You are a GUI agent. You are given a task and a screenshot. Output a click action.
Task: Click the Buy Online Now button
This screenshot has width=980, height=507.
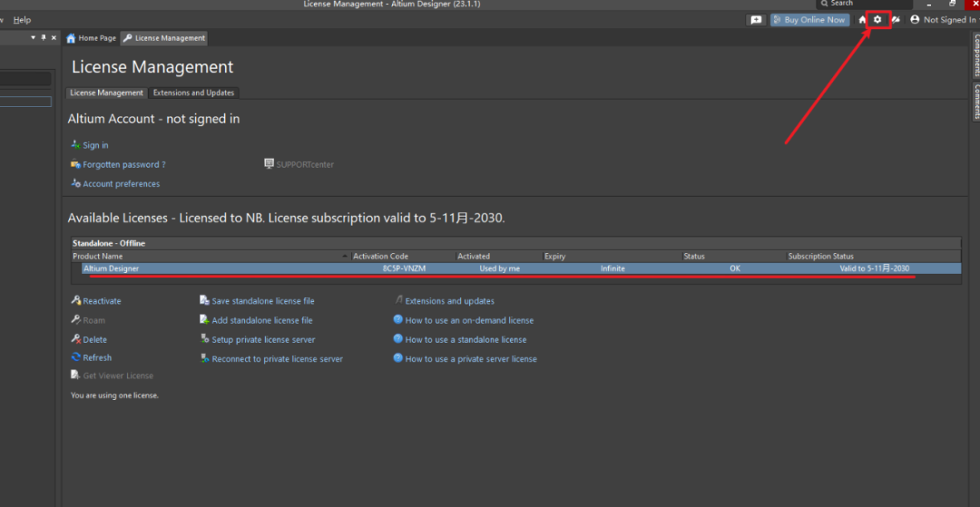click(x=809, y=20)
